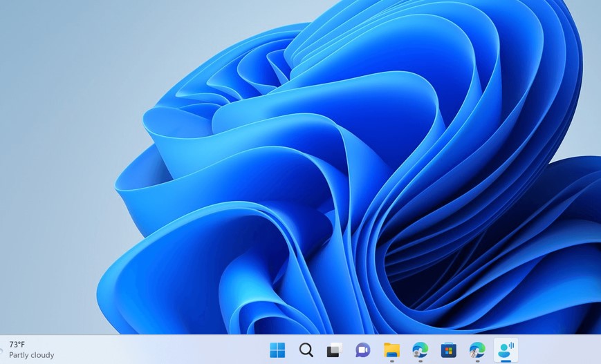Screen dimensions: 601x364
Task: Click the running indicator under File Explorer
Action: (391, 361)
